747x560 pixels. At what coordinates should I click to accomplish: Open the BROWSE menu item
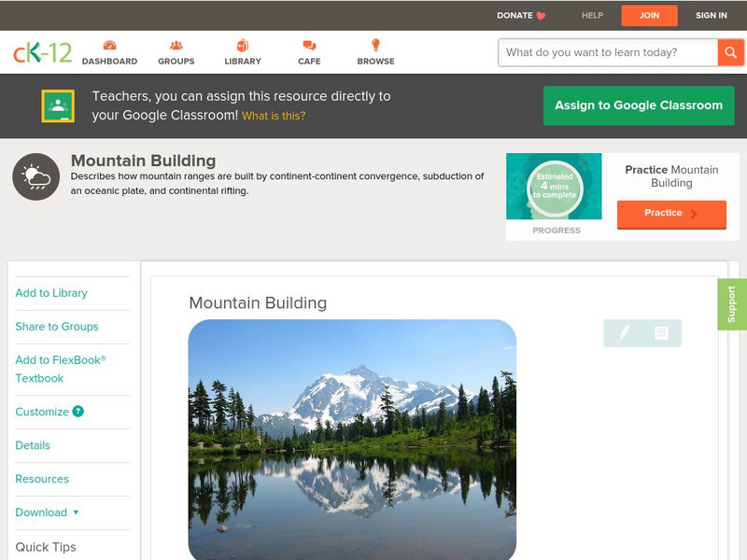pos(376,62)
